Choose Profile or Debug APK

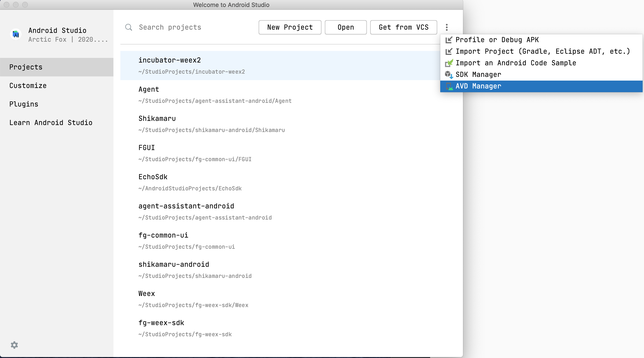541,40
